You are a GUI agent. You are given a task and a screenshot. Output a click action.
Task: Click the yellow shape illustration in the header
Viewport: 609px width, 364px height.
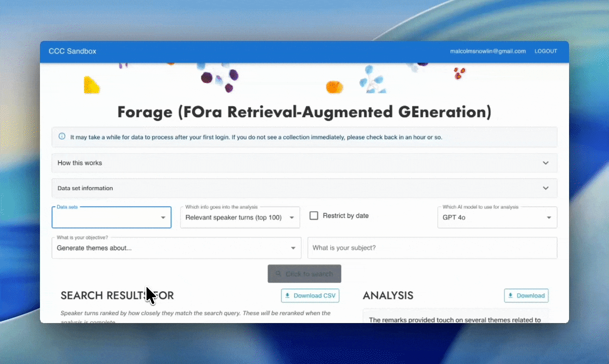pyautogui.click(x=91, y=84)
